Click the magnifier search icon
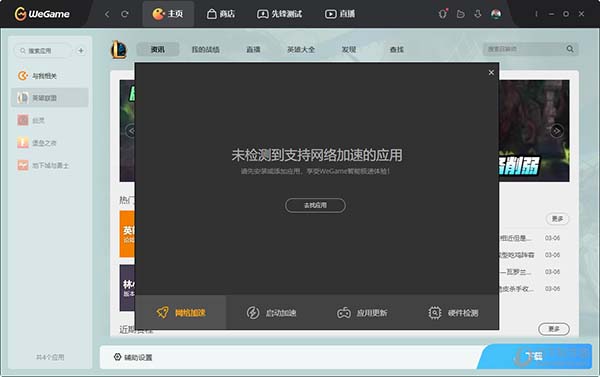Screen dimensions: 600x377 point(570,49)
